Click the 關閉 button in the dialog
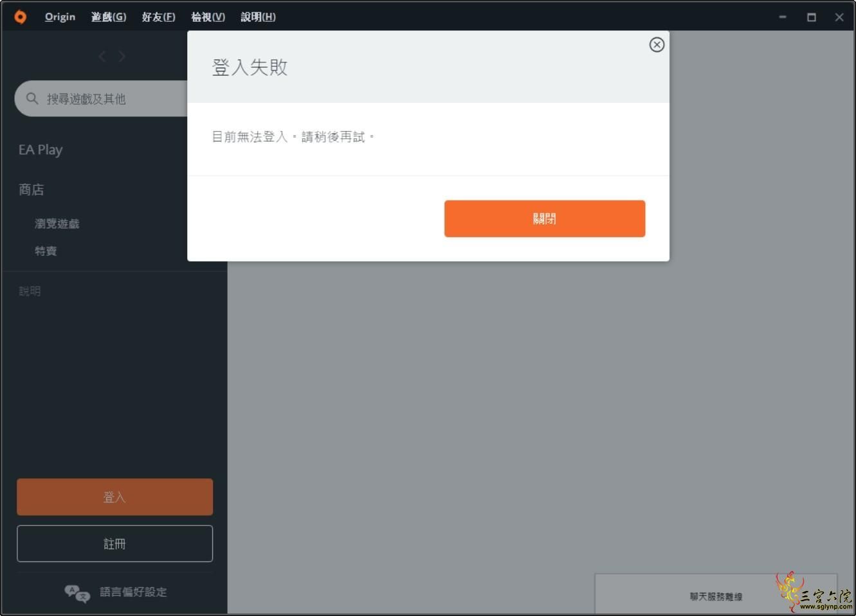 pyautogui.click(x=545, y=219)
